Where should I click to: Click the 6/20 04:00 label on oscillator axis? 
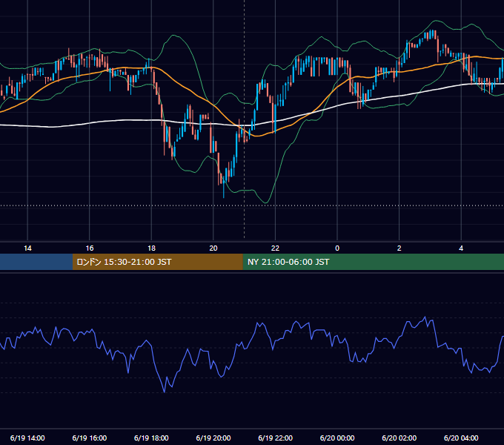point(461,438)
